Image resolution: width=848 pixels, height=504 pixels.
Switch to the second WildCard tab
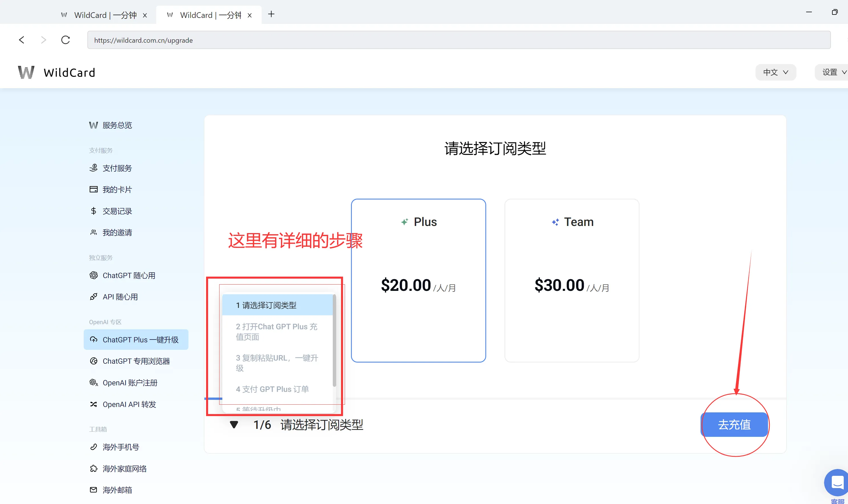click(209, 15)
